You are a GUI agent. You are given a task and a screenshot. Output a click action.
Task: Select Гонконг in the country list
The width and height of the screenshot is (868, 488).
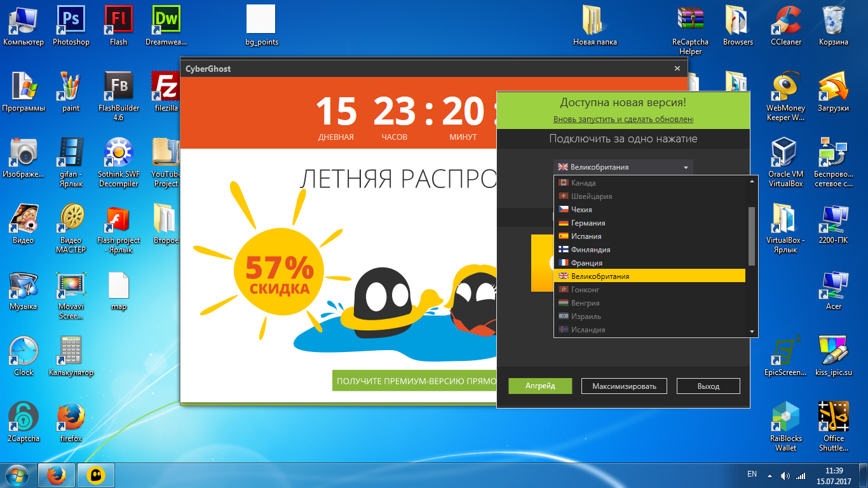pyautogui.click(x=649, y=290)
